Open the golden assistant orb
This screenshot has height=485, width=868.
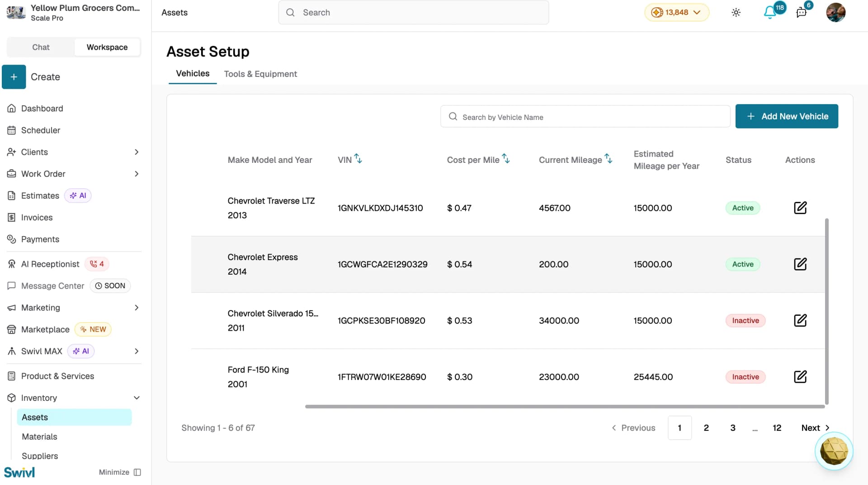(834, 451)
